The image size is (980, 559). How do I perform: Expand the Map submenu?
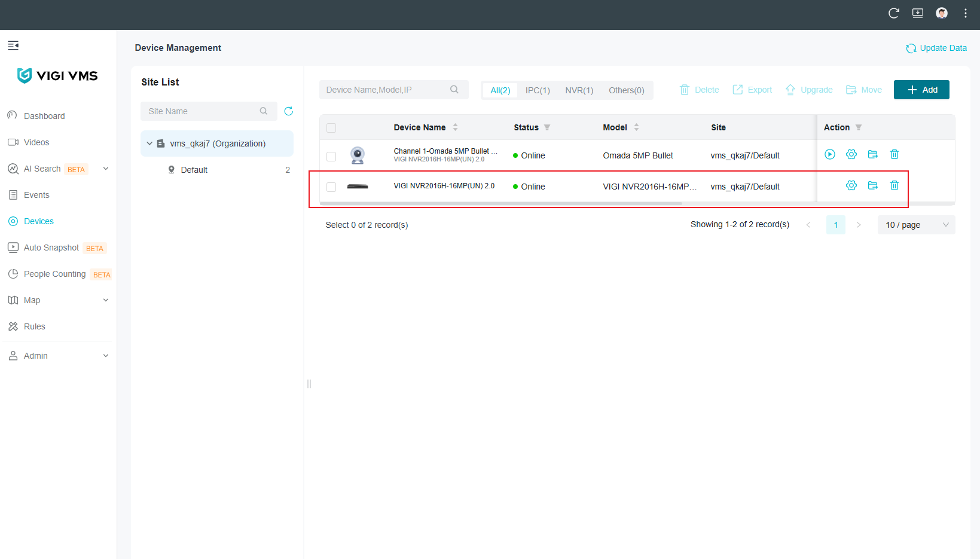tap(106, 300)
